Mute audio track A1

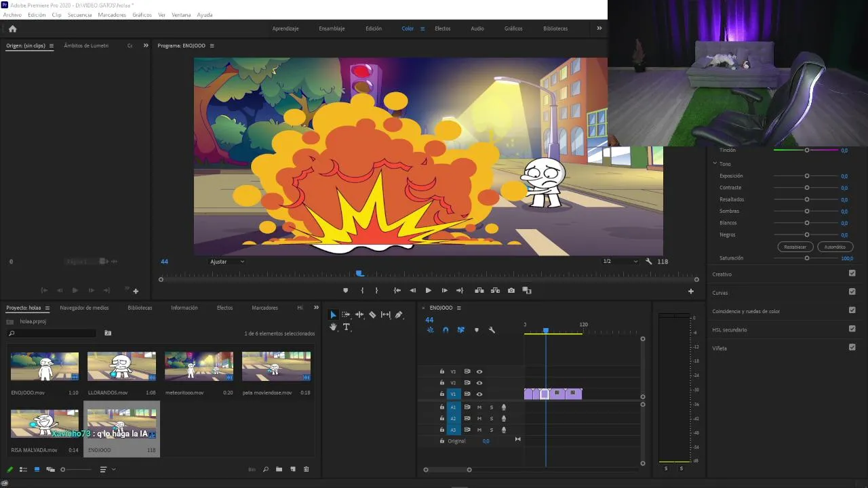479,407
